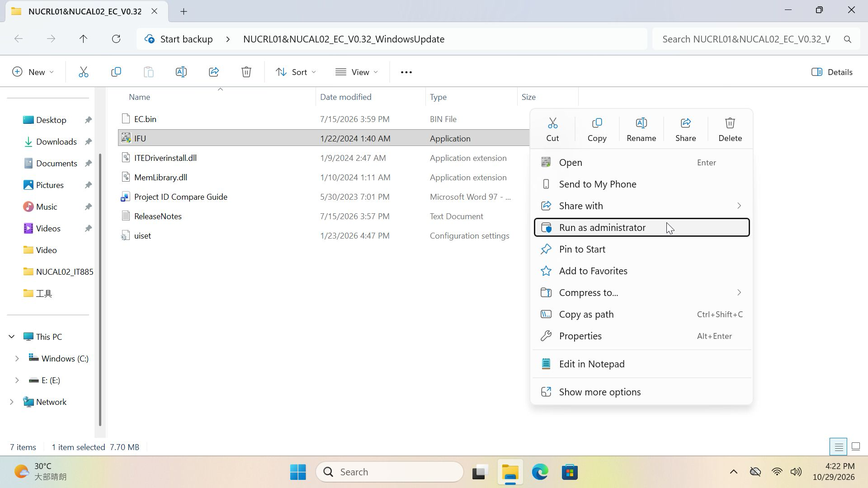
Task: Open the View dropdown
Action: 357,72
